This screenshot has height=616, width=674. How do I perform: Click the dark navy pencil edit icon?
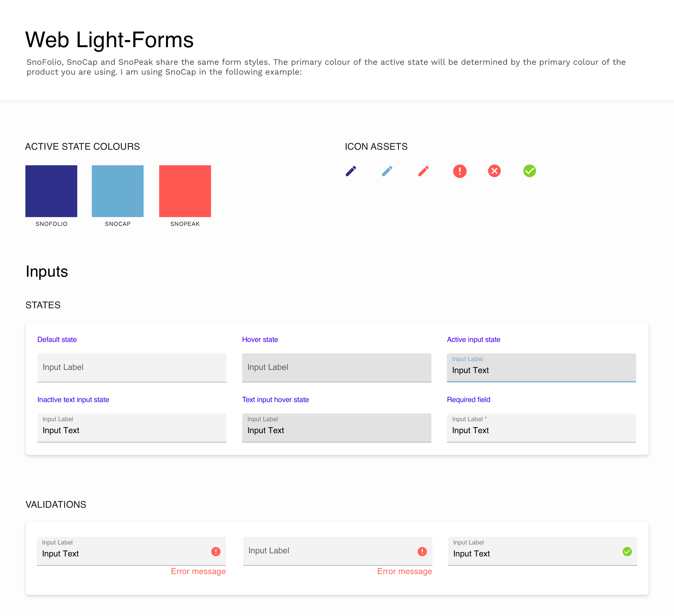[351, 171]
